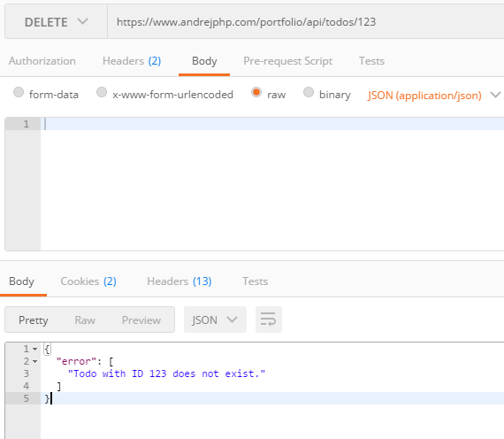Click "Todo with ID 123 does not exist." text
The width and height of the screenshot is (504, 439).
coord(166,374)
